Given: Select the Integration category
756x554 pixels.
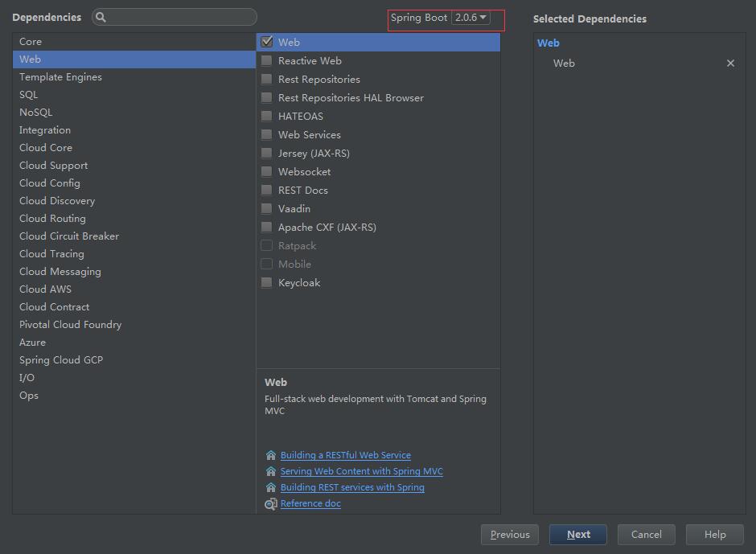Looking at the screenshot, I should click(x=134, y=129).
